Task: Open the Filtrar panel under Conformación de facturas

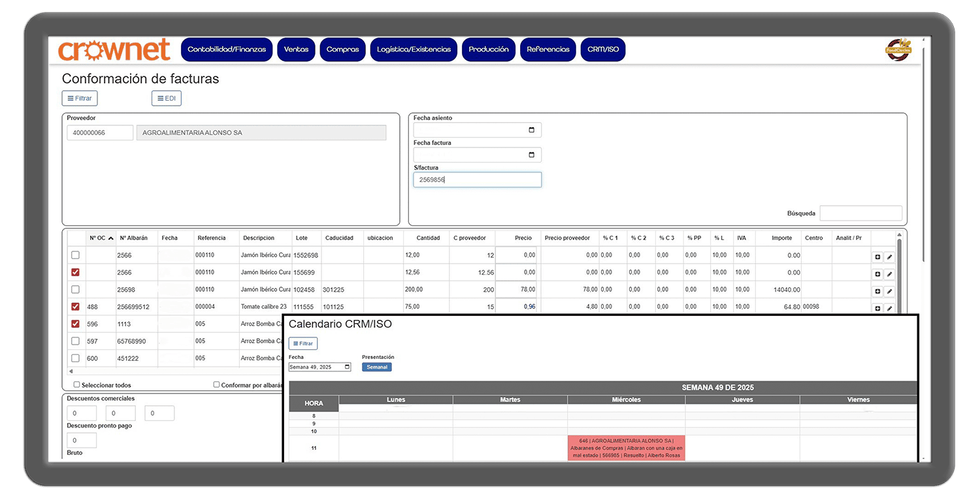Action: pos(80,99)
